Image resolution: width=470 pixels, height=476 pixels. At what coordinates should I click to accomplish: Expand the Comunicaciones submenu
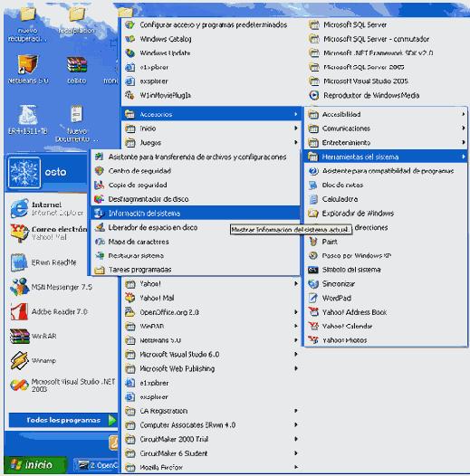coord(385,129)
